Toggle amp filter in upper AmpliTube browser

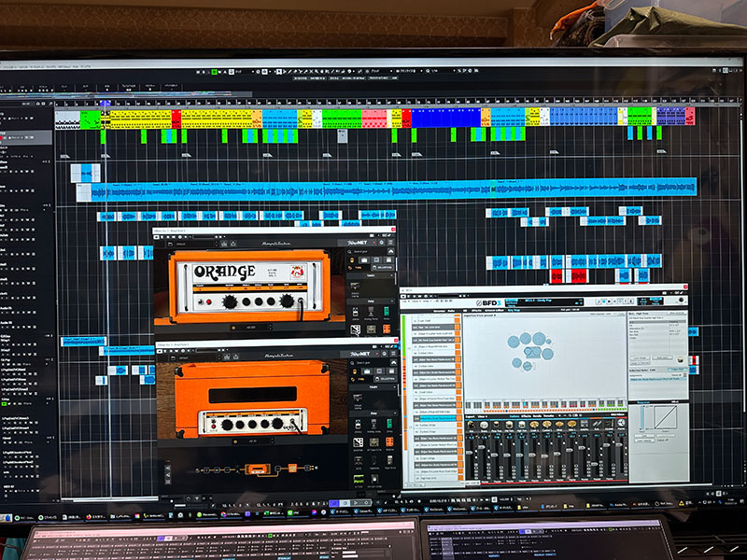click(x=364, y=260)
